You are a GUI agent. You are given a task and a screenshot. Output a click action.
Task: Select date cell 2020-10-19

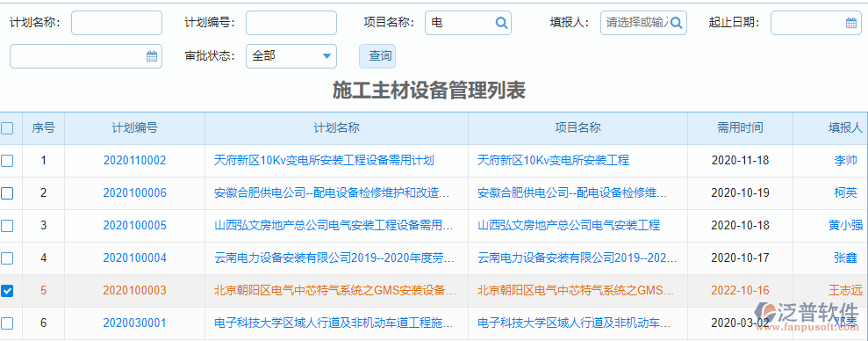click(x=740, y=193)
